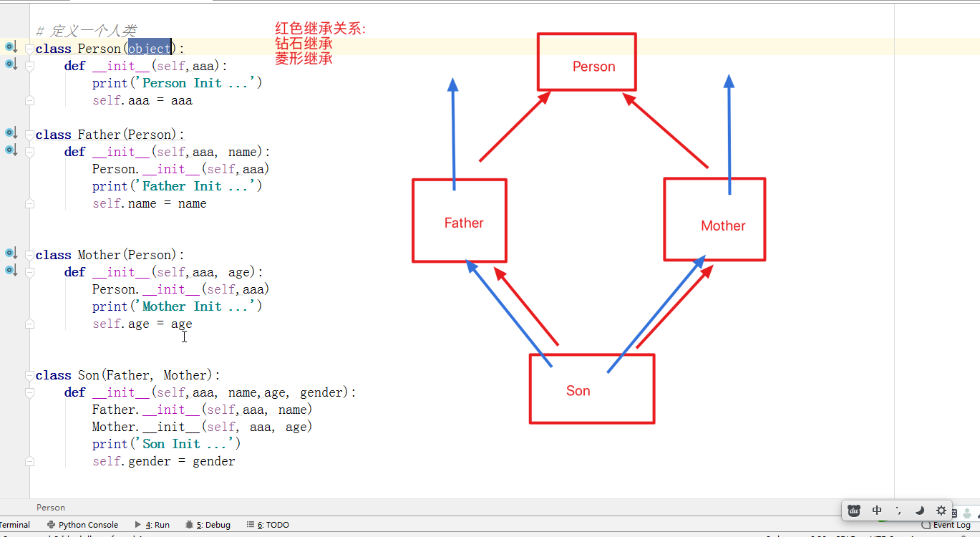Fold the Mother __init__ method

pos(29,272)
